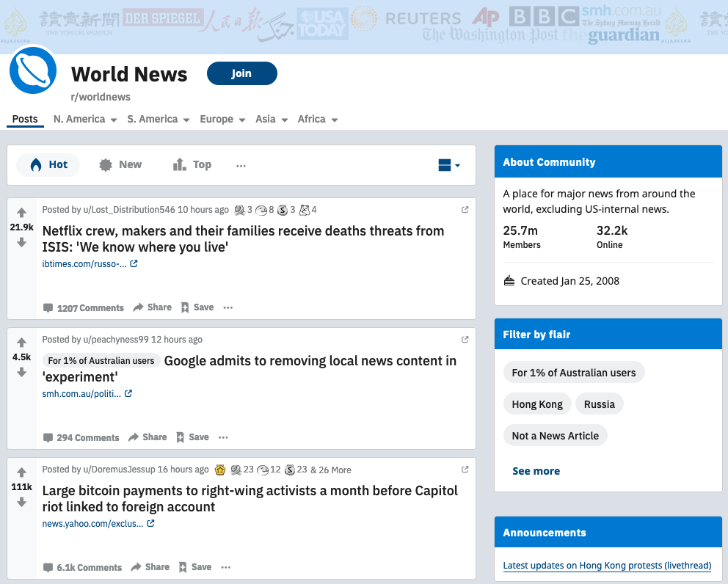This screenshot has width=728, height=584.
Task: Join the World News community
Action: pyautogui.click(x=242, y=73)
